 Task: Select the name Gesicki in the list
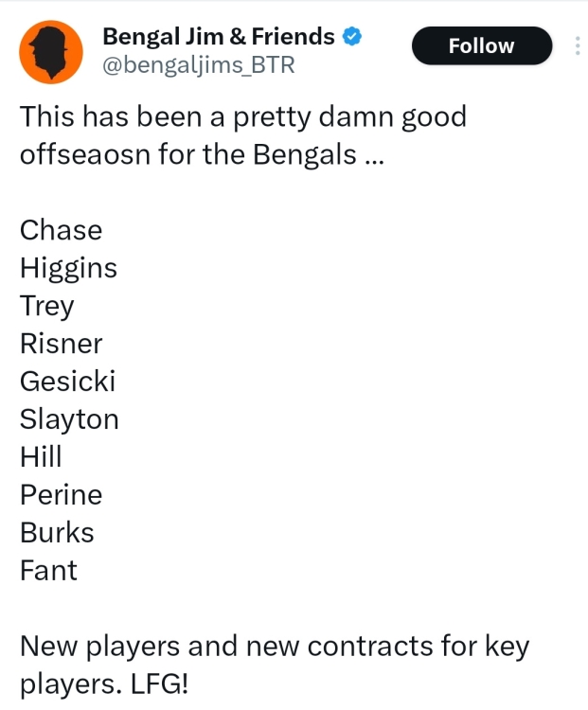click(x=67, y=382)
